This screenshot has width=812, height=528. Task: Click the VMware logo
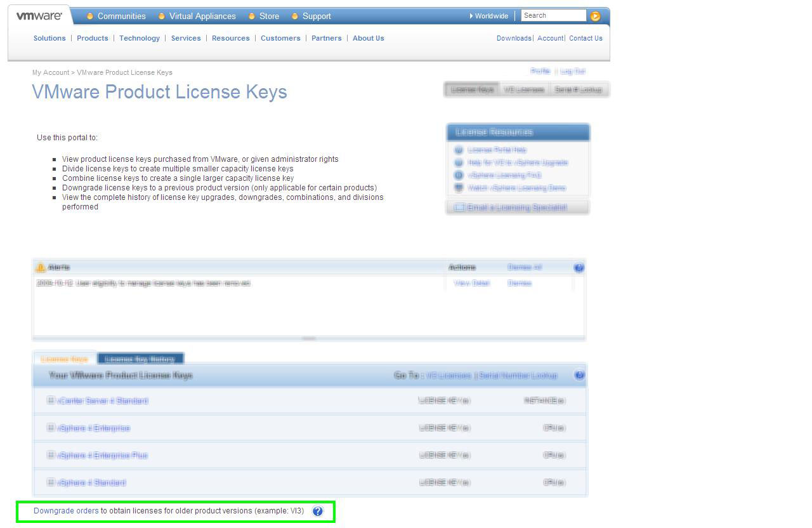(x=39, y=16)
